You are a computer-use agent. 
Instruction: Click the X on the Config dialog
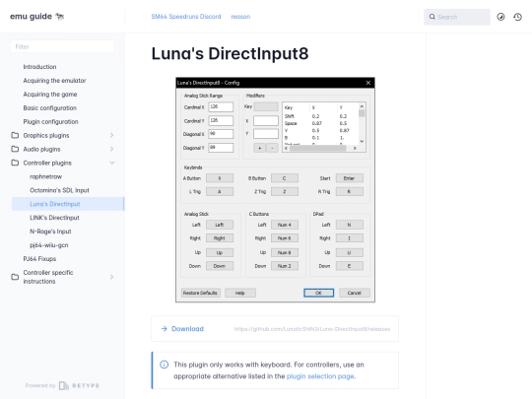[x=368, y=83]
